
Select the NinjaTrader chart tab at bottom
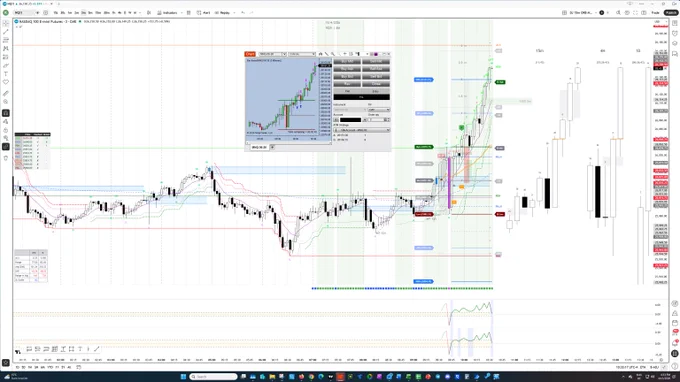259,147
